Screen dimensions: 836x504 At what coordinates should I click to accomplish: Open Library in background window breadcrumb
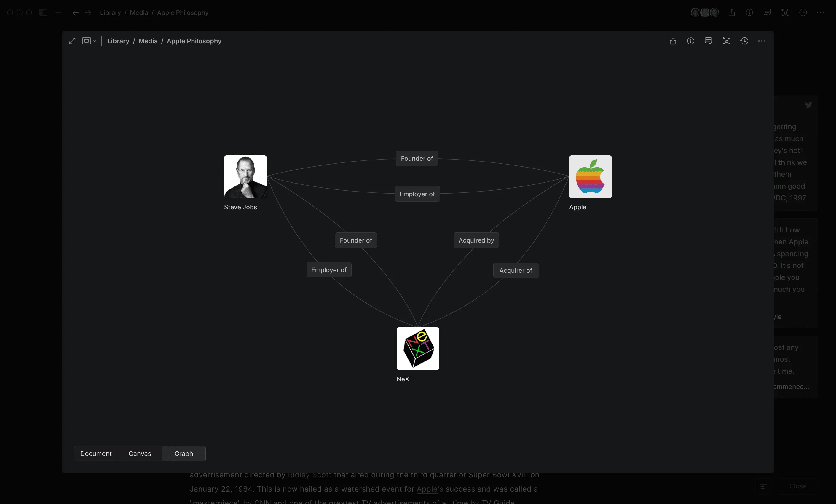(110, 12)
